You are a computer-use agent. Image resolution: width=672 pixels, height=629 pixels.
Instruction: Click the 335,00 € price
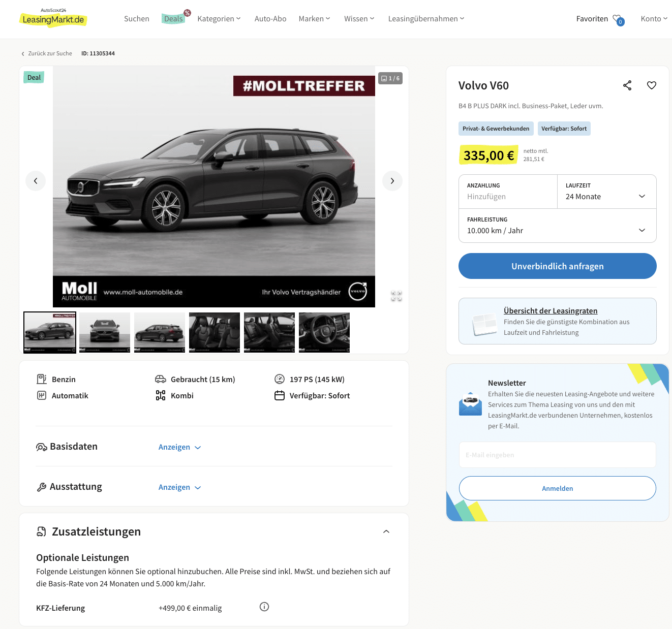(488, 155)
